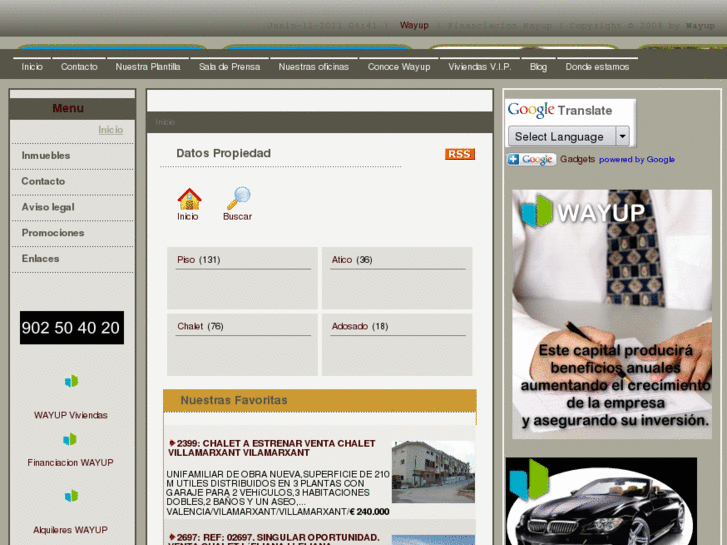Open Donde estamos menu item
This screenshot has width=727, height=545.
(597, 67)
